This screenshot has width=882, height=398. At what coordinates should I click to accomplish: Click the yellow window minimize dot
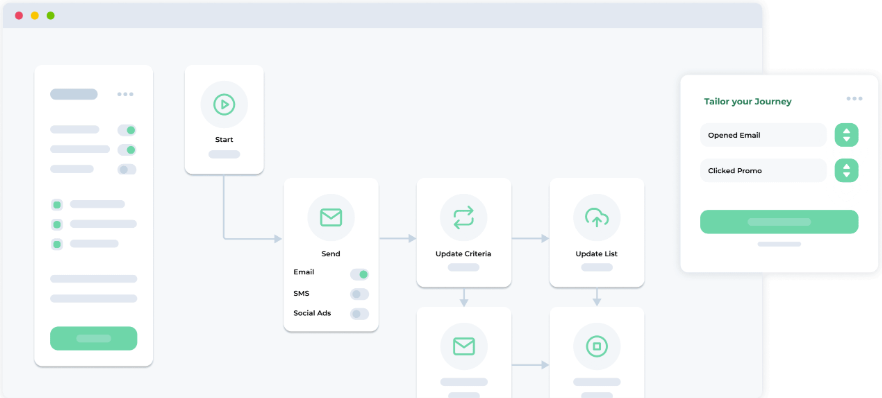pyautogui.click(x=35, y=16)
